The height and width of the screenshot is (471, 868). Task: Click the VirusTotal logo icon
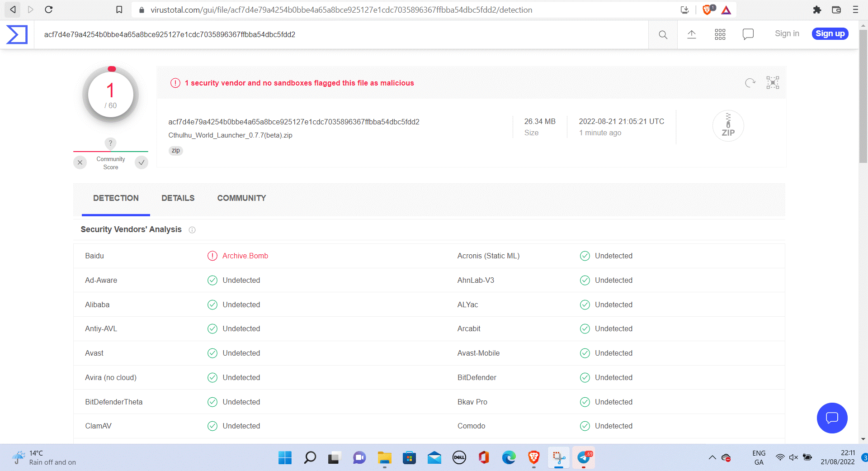click(x=17, y=35)
